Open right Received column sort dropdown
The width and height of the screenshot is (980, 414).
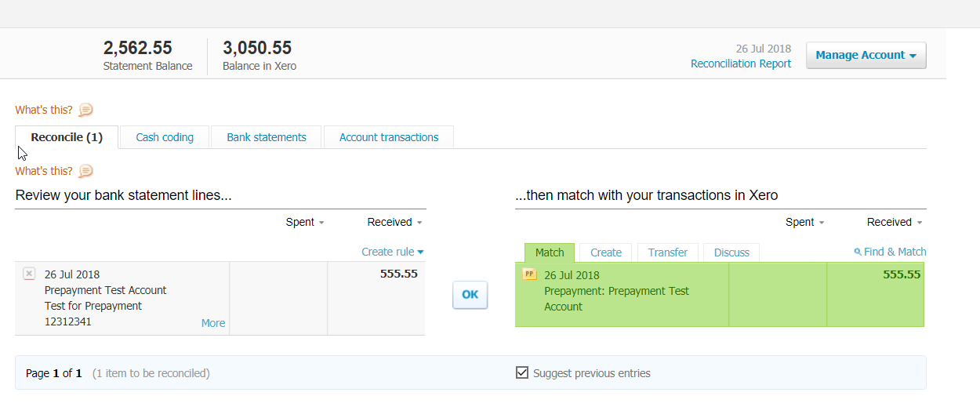[x=895, y=223]
